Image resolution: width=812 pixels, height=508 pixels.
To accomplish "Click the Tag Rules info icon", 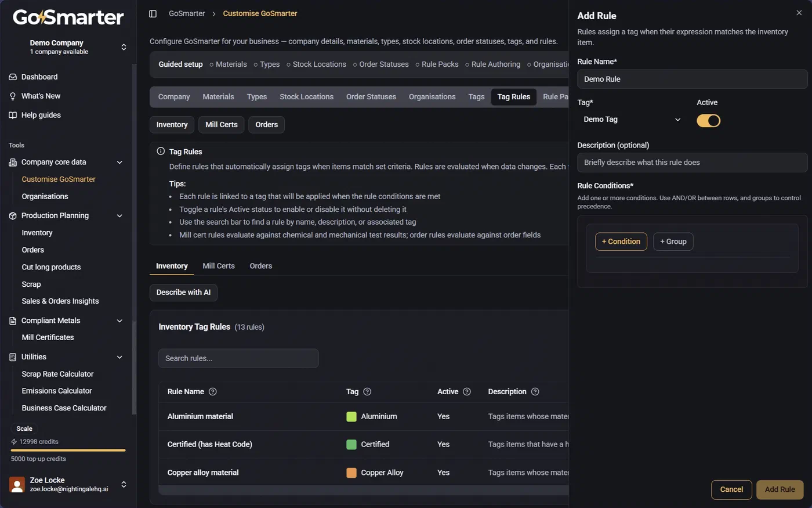I will point(161,151).
